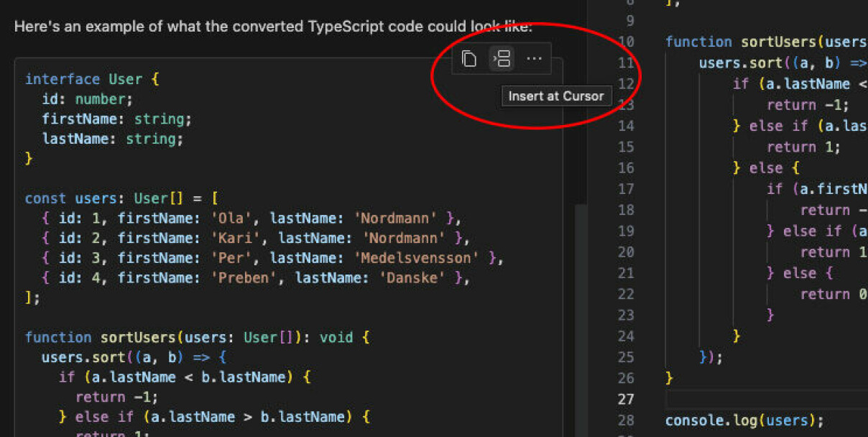Click the 'id: number;' line
Viewport: 868px width, 437px height.
87,99
